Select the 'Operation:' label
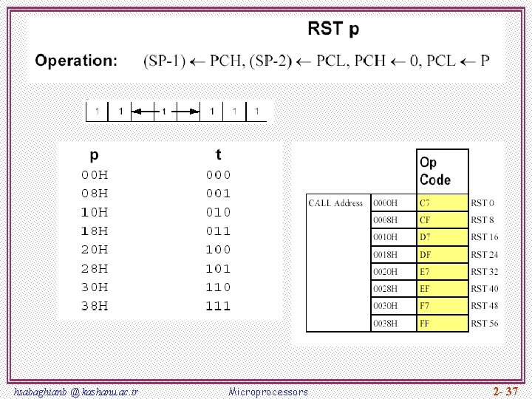This screenshot has height=399, width=532. pos(76,61)
